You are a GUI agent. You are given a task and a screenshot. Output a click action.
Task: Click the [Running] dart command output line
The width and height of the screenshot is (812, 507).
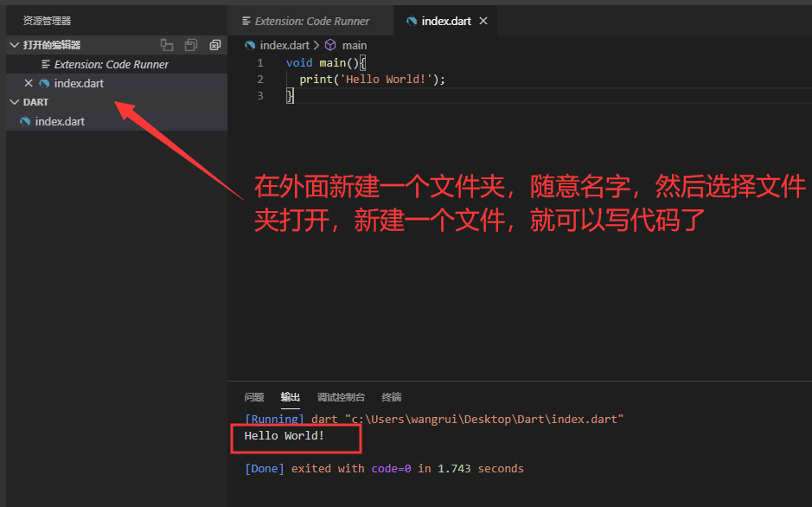(434, 419)
